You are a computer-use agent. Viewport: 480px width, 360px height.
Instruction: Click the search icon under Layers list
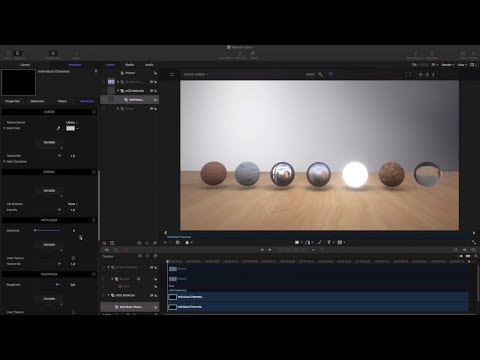coord(104,243)
